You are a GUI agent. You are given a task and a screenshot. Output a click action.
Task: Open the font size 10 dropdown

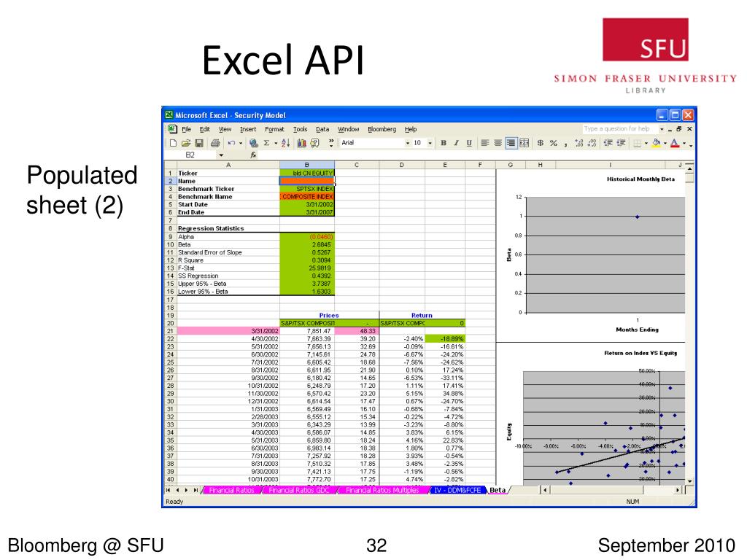(430, 143)
